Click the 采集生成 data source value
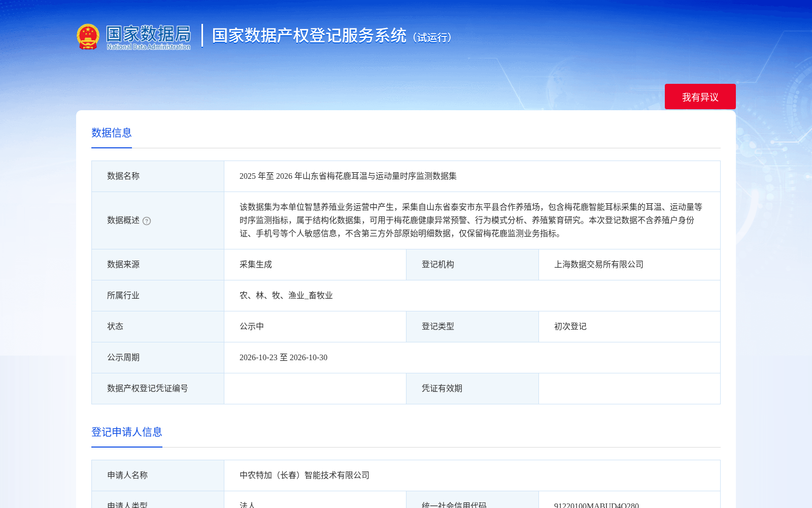The width and height of the screenshot is (812, 508). 256,264
